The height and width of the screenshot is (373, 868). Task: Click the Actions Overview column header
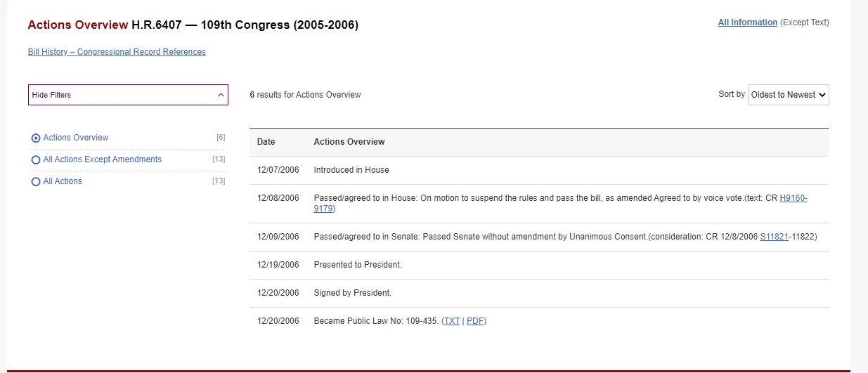point(349,142)
